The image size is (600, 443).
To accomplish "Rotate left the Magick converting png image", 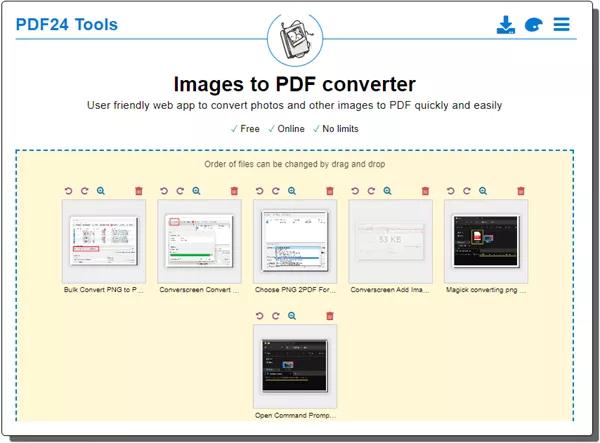I will (451, 191).
